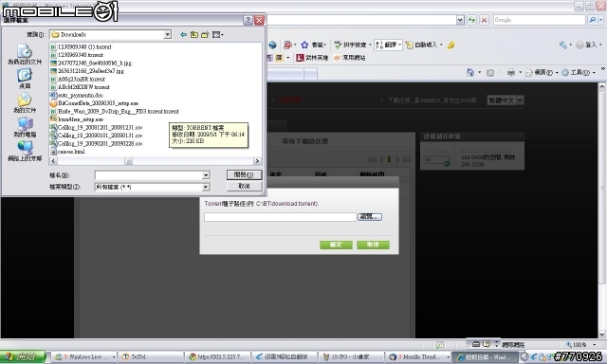Select the 2437072346 jpg image file

point(91,64)
